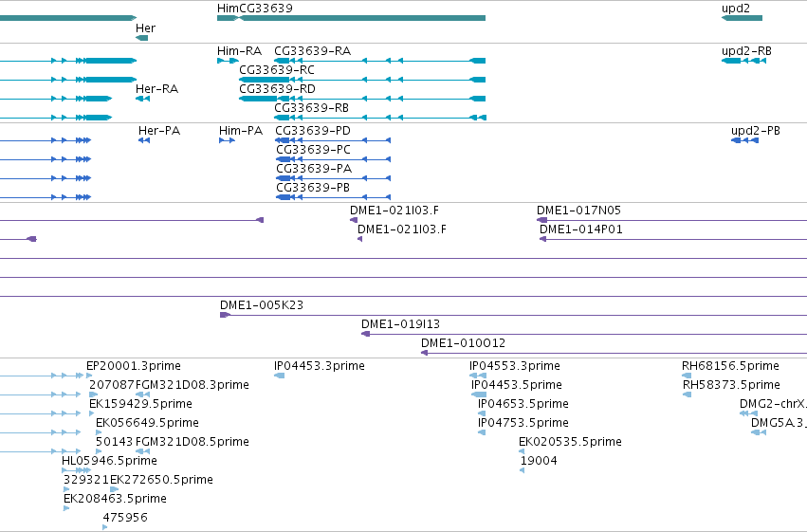
Task: Click the CG33639-RC transcript label
Action: coord(277,70)
